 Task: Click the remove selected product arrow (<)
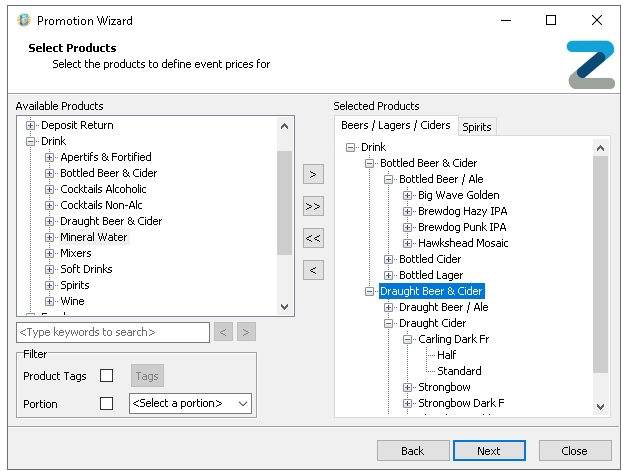pyautogui.click(x=313, y=270)
